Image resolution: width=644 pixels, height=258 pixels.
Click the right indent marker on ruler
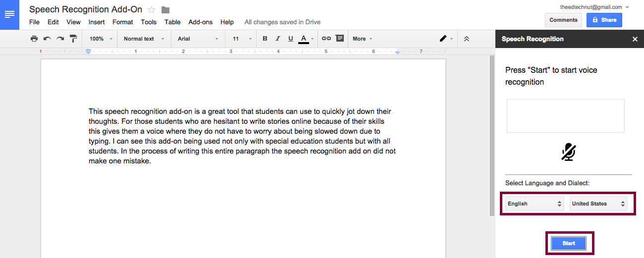tap(397, 52)
